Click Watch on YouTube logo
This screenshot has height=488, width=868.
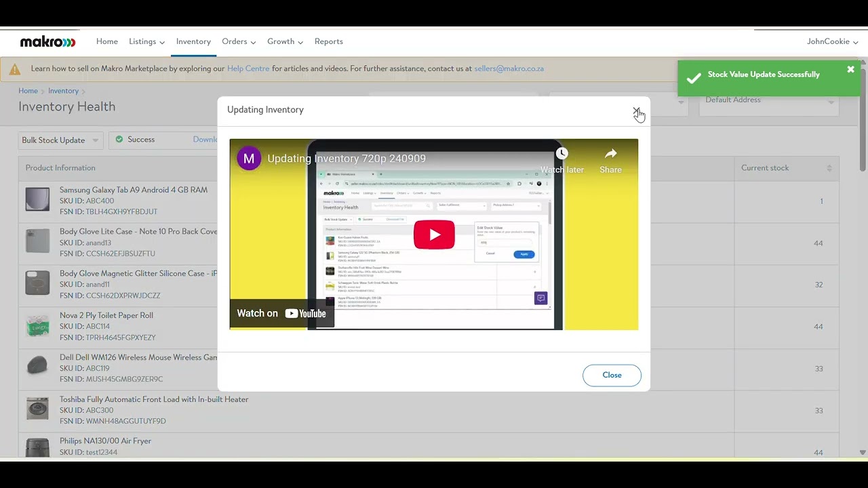[305, 313]
